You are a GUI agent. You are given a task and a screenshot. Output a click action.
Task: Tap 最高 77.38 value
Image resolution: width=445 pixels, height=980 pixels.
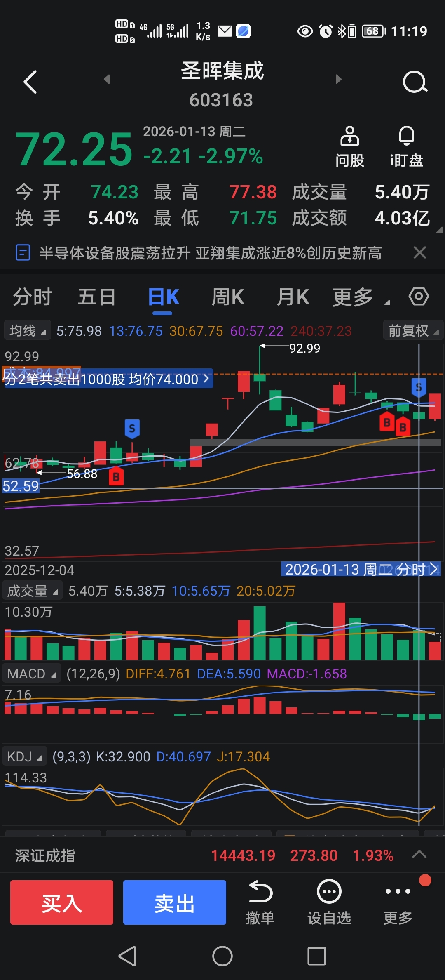coord(253,192)
